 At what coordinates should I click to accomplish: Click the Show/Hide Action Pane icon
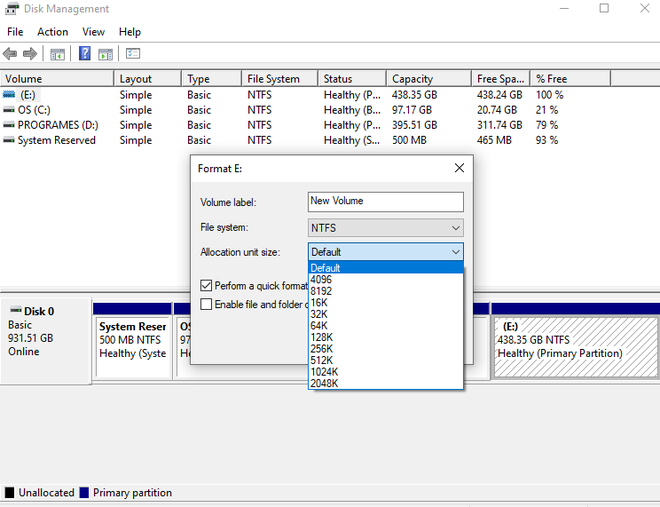(105, 54)
